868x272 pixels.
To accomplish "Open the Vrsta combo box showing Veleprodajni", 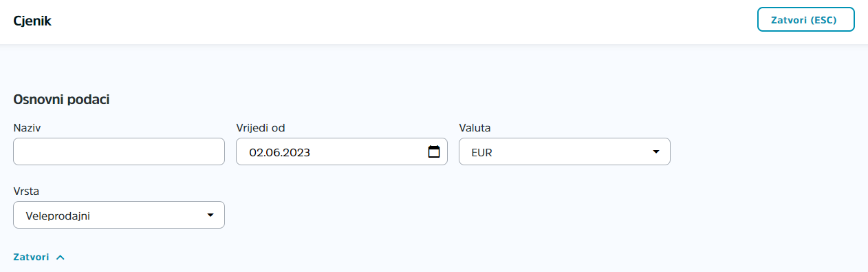I will point(119,215).
